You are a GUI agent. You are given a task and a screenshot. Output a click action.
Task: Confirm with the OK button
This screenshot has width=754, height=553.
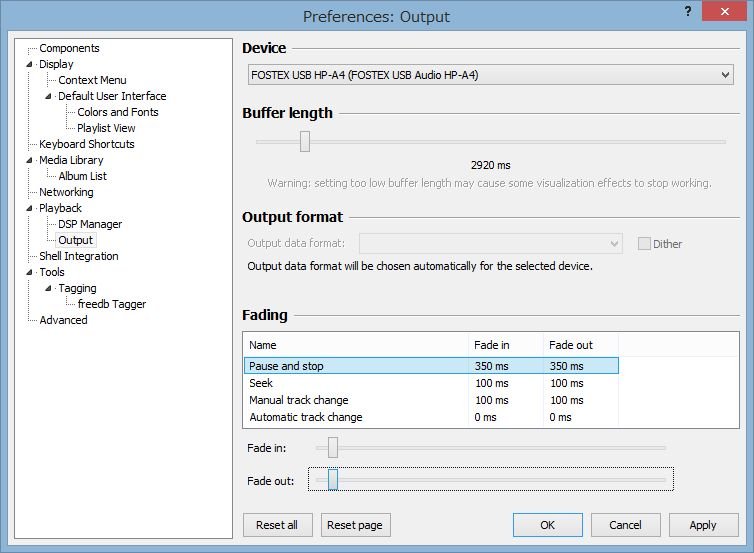coord(548,525)
